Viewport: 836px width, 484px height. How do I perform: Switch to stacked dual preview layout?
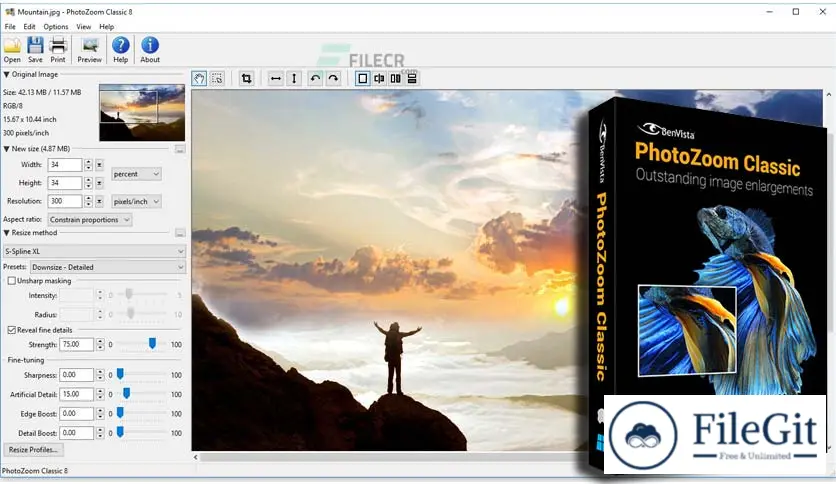(x=412, y=79)
